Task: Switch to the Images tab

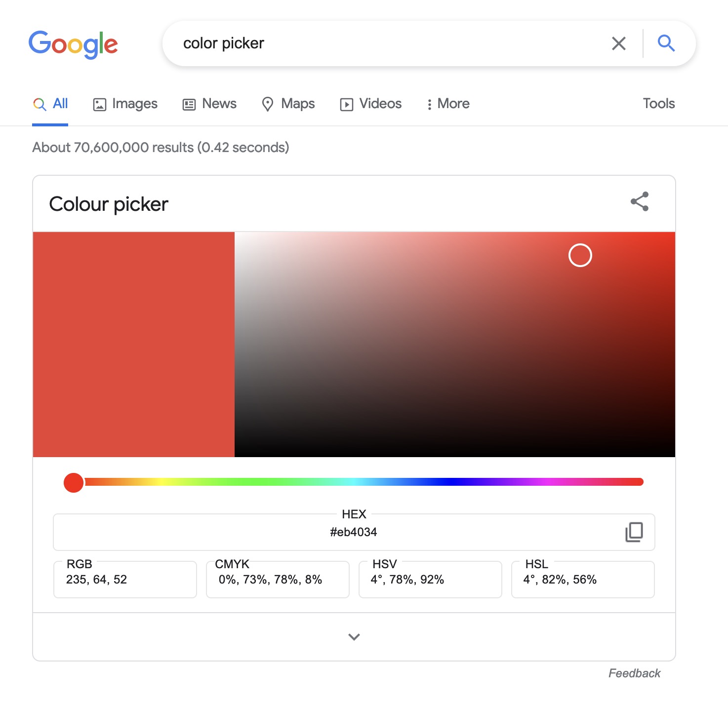Action: click(x=124, y=104)
